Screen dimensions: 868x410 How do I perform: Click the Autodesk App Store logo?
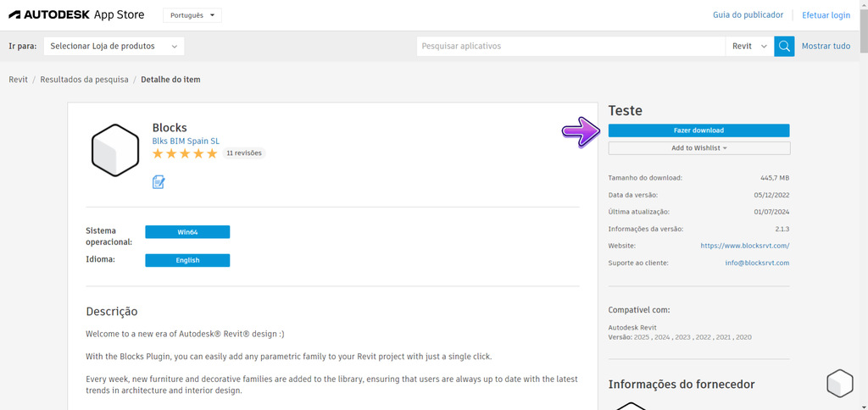pyautogui.click(x=75, y=15)
